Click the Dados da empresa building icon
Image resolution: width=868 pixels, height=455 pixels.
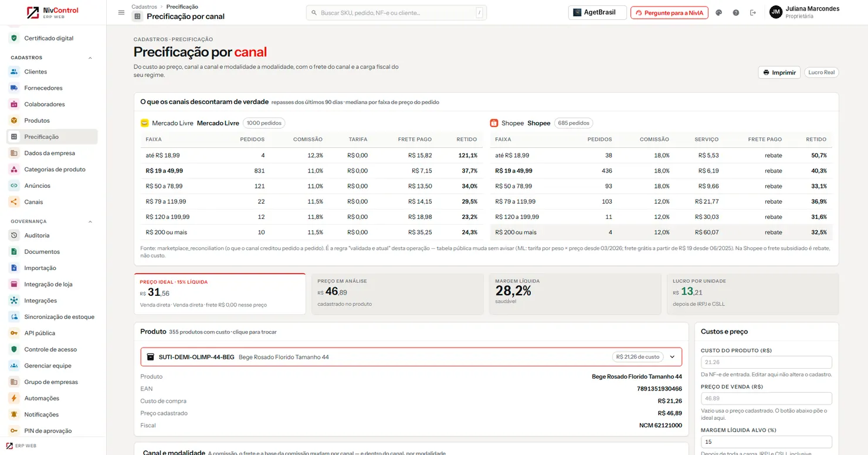tap(14, 153)
